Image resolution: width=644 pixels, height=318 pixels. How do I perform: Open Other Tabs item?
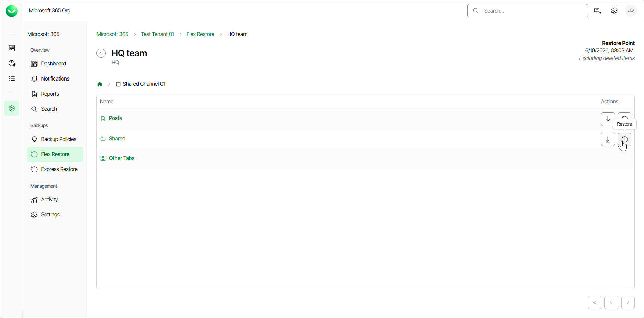(122, 158)
